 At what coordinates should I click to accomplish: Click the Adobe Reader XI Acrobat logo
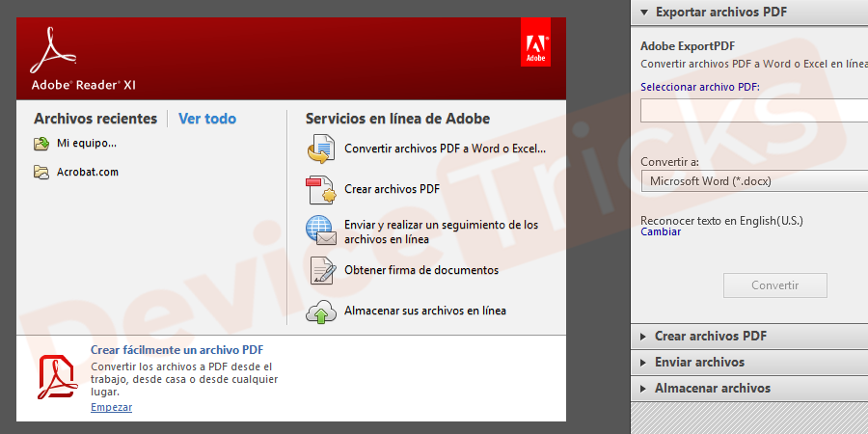[x=53, y=50]
